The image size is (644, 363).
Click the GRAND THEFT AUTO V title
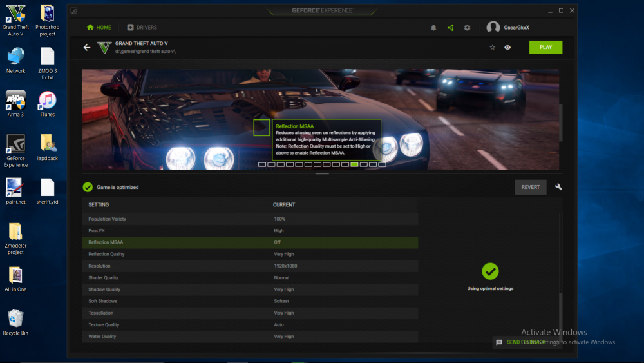pyautogui.click(x=141, y=43)
